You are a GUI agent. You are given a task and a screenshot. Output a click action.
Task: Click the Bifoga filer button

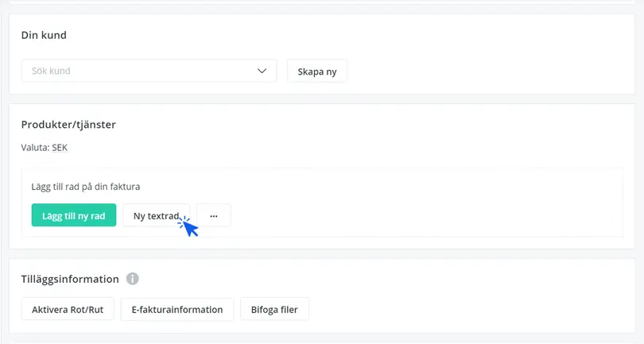click(274, 309)
